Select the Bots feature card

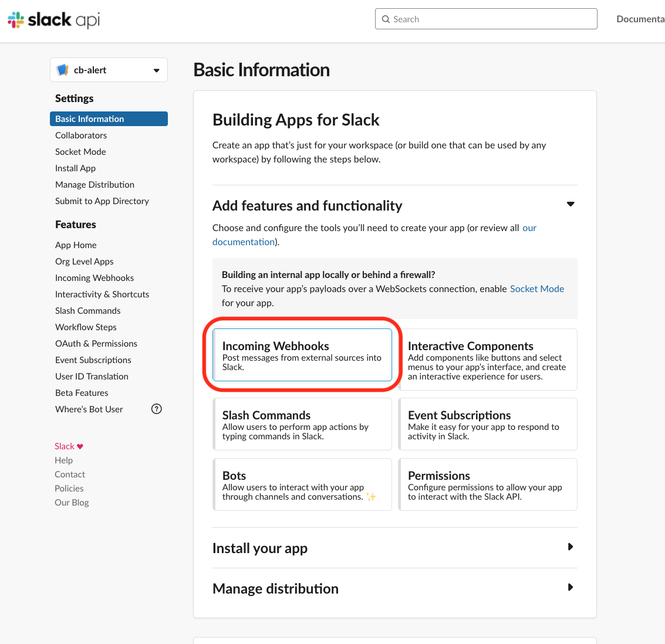[x=302, y=484]
